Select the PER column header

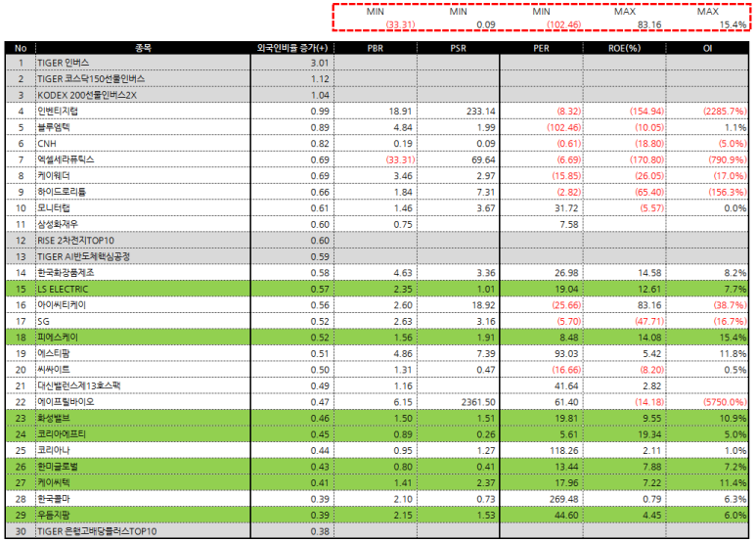tap(542, 48)
